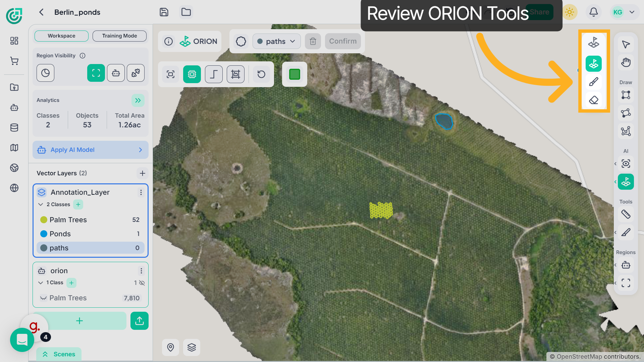
Task: Select the ruler measure tool
Action: click(x=626, y=214)
